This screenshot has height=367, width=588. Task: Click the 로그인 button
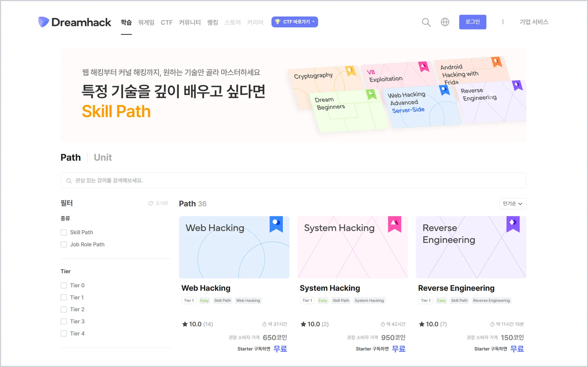(x=473, y=22)
